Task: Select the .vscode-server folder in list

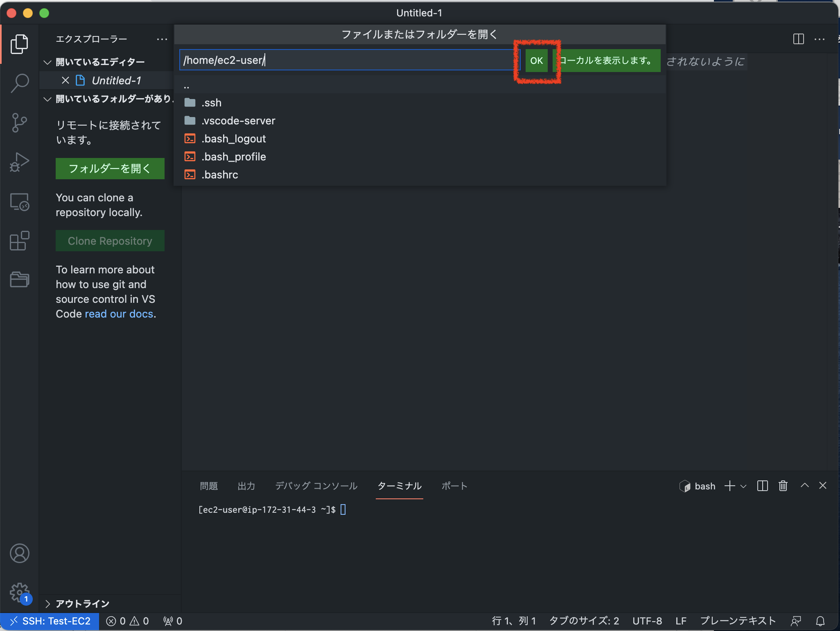Action: 238,121
